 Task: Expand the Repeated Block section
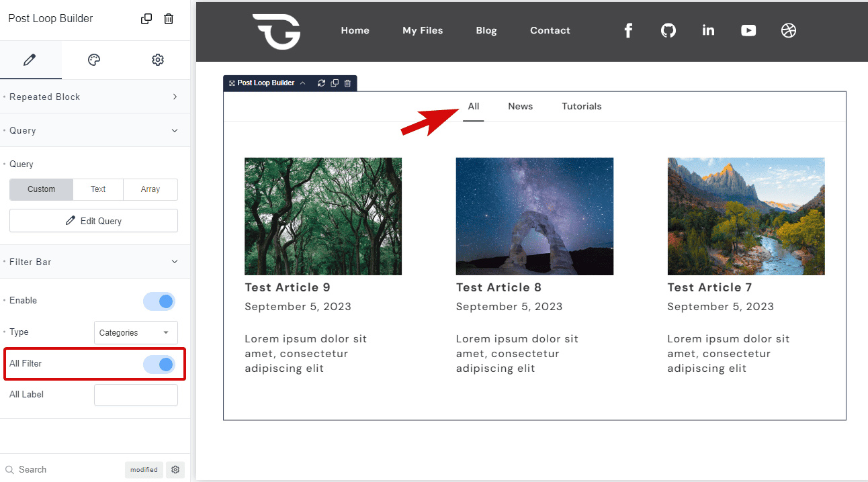pos(94,97)
